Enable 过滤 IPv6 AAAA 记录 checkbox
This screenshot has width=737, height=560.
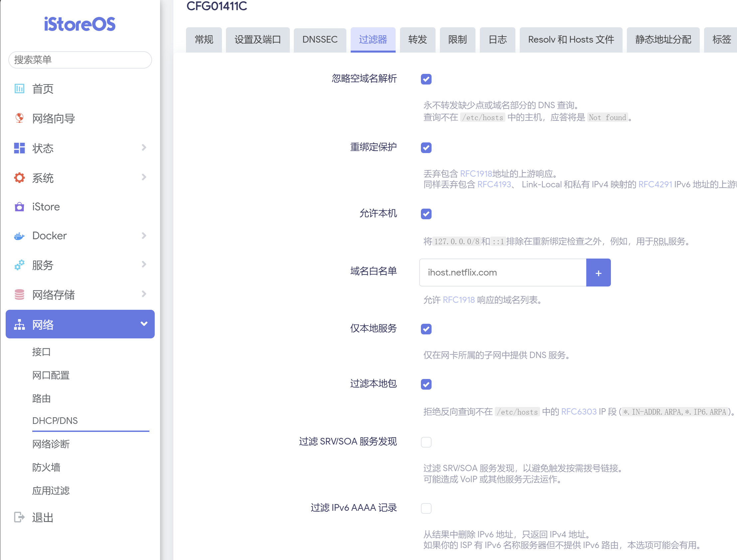(426, 508)
